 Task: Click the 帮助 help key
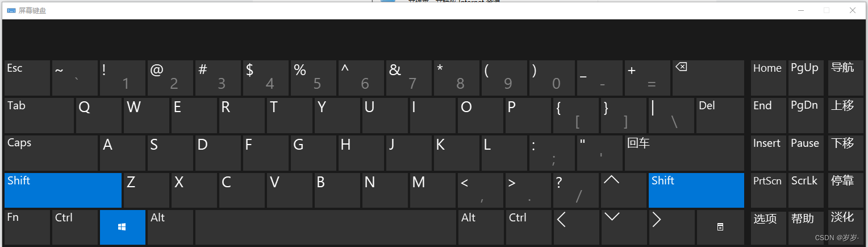pyautogui.click(x=806, y=227)
